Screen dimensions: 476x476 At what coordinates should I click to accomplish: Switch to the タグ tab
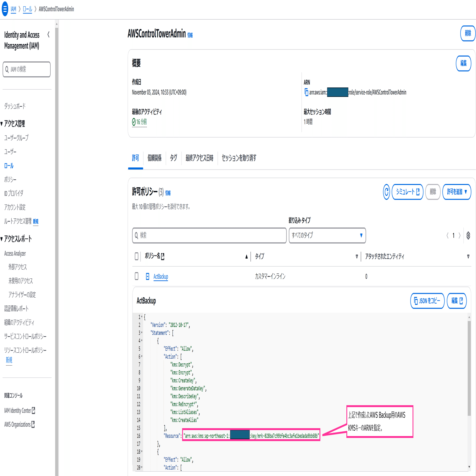point(173,158)
